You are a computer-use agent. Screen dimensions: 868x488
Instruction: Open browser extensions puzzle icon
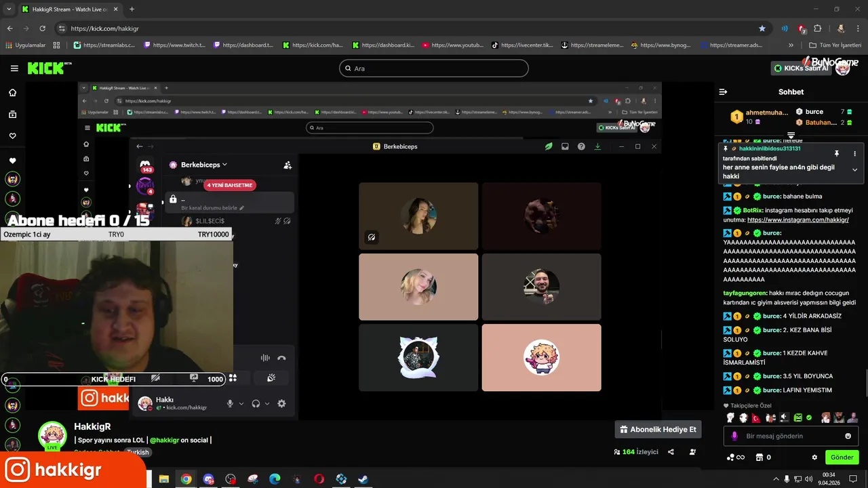[x=817, y=28]
